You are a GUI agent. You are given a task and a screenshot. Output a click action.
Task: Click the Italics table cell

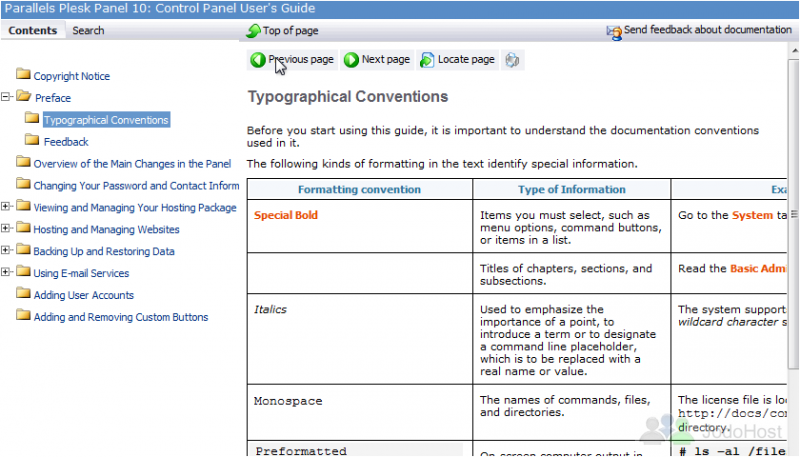click(360, 339)
